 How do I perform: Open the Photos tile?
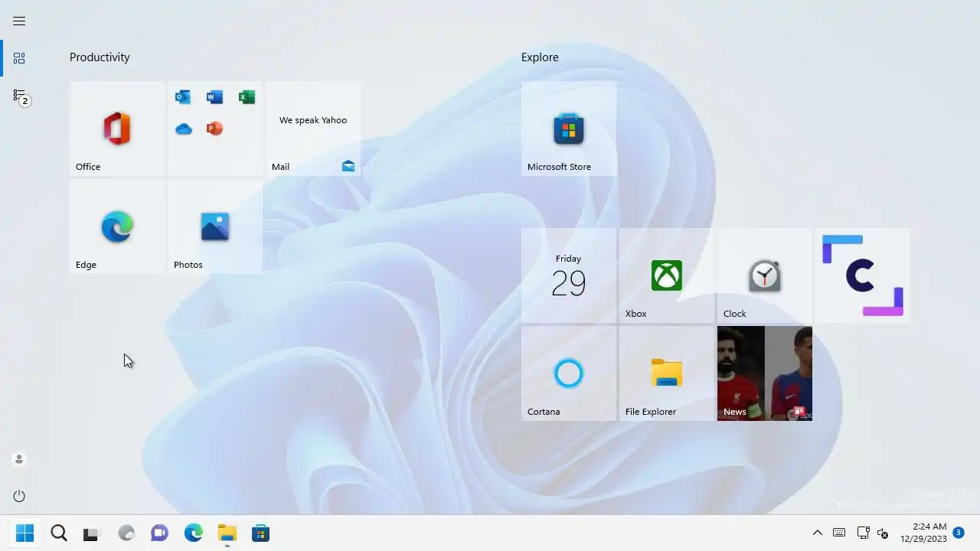(x=215, y=227)
